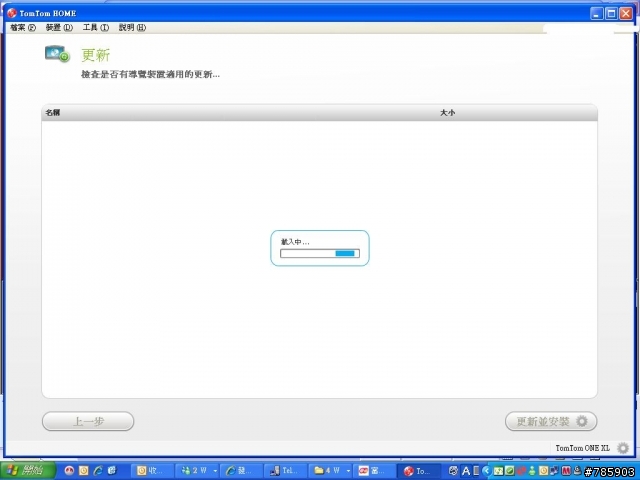Viewport: 640px width, 480px height.
Task: Click the update device icon beside 更新
Action: [x=57, y=54]
